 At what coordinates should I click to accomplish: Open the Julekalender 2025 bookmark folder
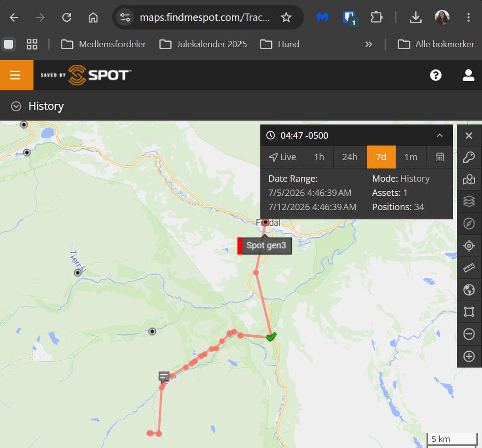click(203, 44)
